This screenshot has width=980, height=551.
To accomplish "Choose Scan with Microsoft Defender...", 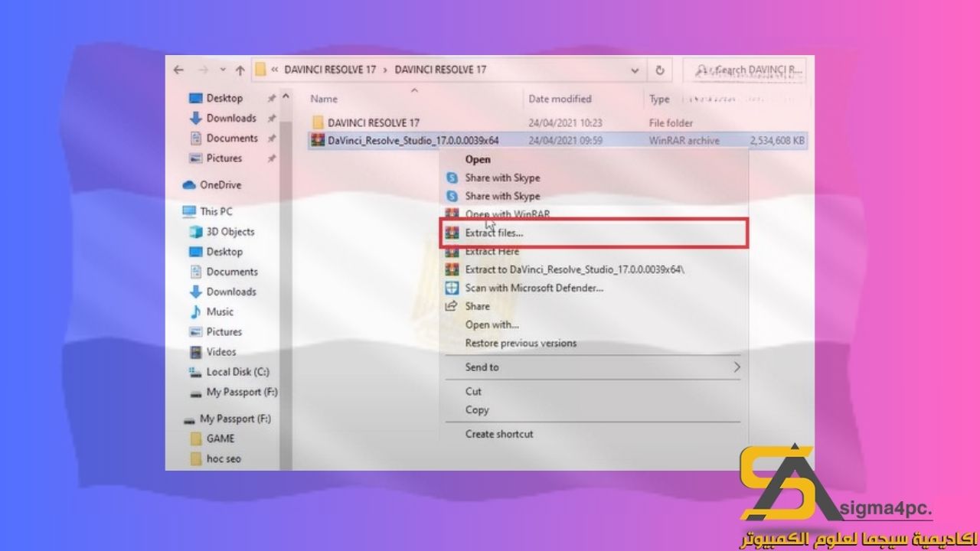I will [x=534, y=288].
